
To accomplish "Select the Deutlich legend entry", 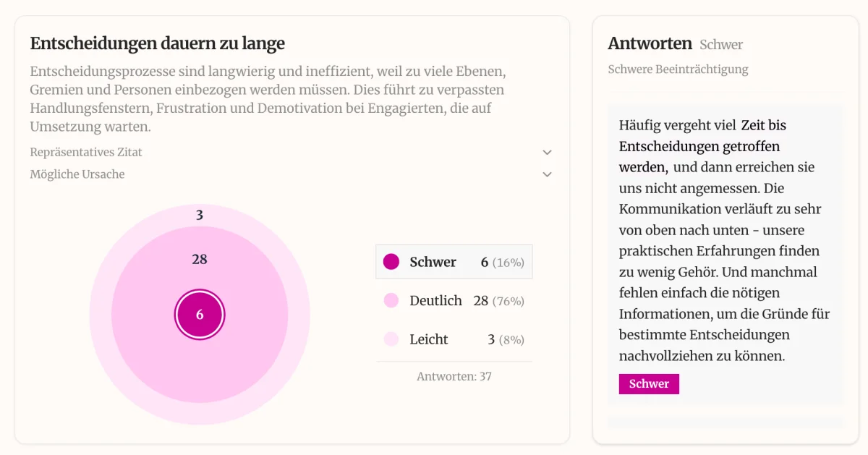I will 454,301.
